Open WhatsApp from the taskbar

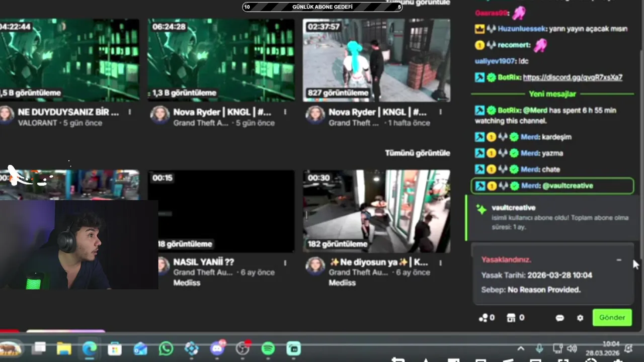[x=166, y=348]
